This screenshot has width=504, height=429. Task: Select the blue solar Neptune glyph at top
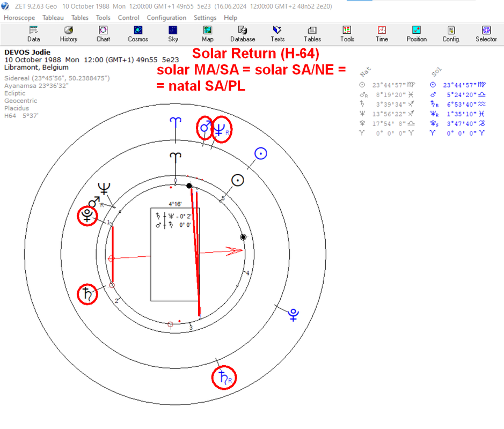[221, 130]
